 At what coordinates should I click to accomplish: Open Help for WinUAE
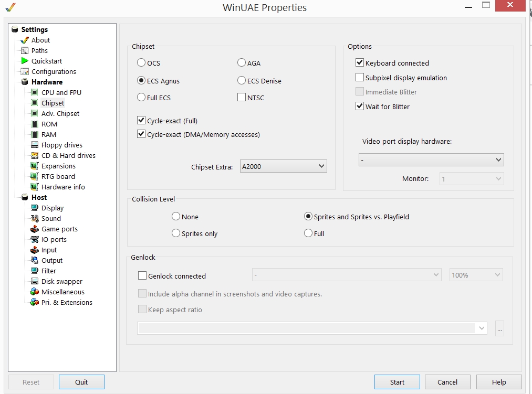(499, 382)
